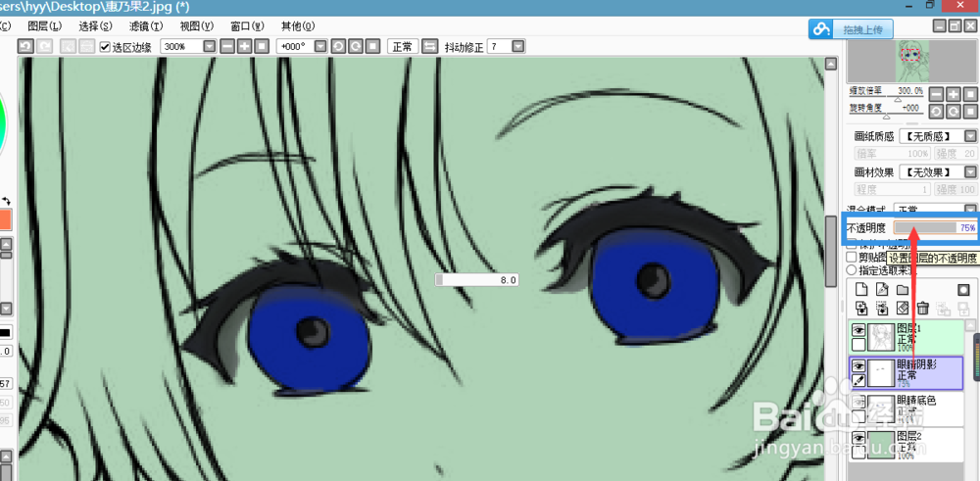
Task: Toggle the pen box of 眼睛阴影 layer
Action: [858, 380]
